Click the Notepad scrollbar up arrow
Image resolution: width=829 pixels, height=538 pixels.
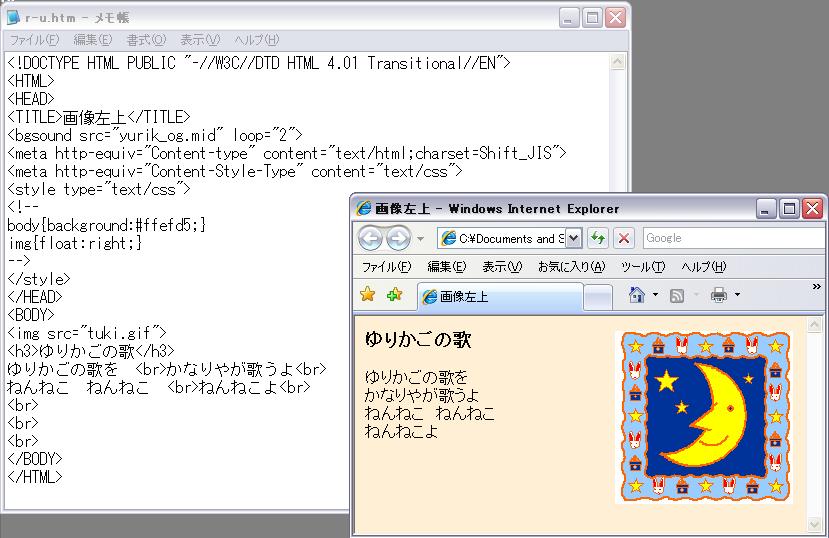pos(617,62)
